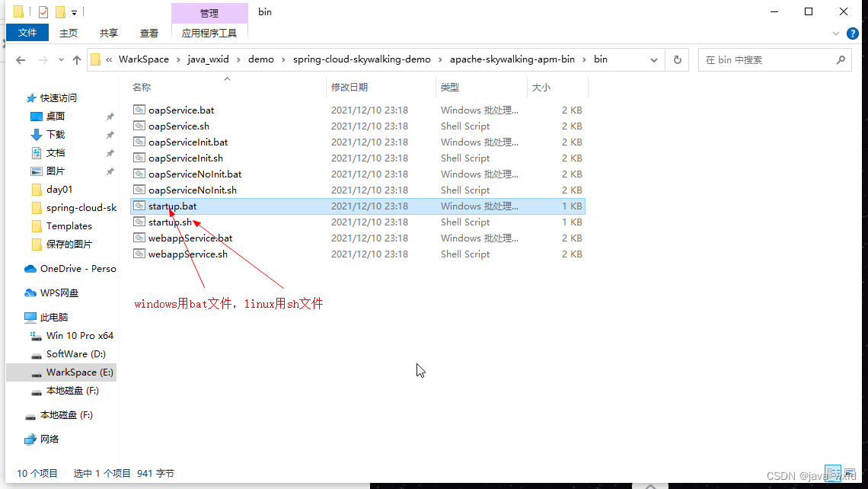Click java_wxid in the address breadcrumb
This screenshot has width=868, height=489.
point(208,59)
